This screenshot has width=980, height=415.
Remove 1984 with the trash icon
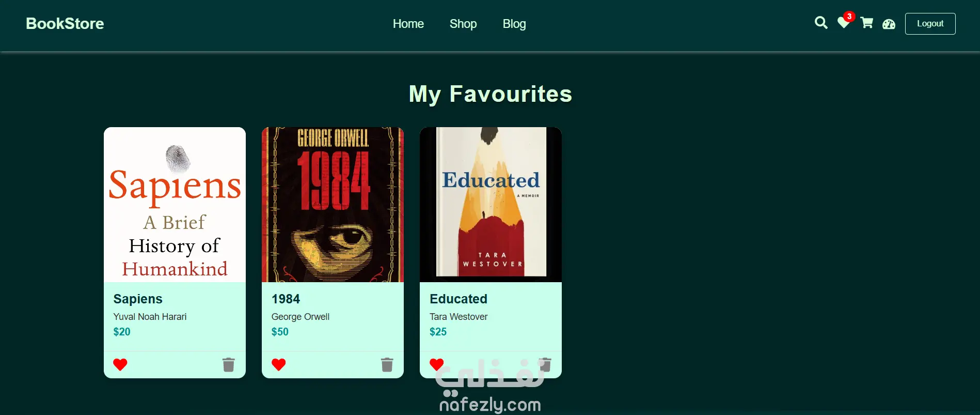387,364
